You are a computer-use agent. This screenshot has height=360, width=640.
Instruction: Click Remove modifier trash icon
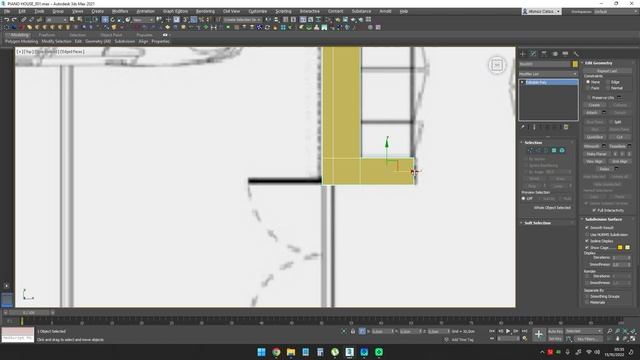[566, 127]
